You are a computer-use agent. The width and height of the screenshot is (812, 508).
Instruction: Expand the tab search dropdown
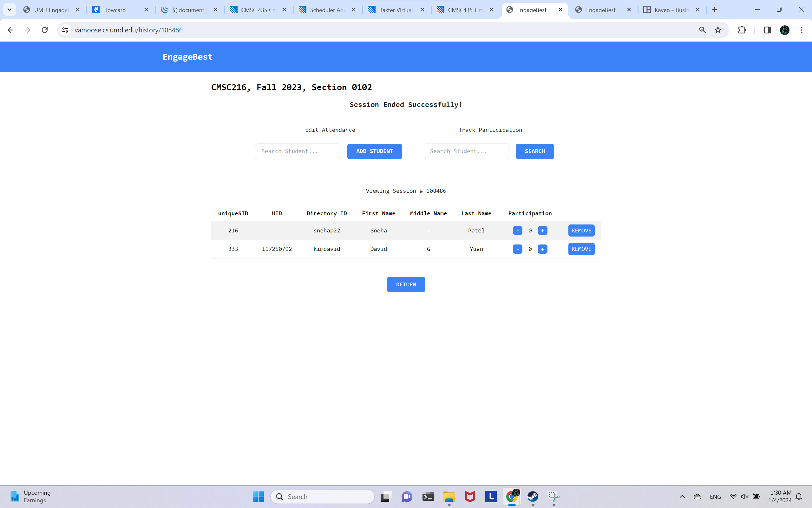[10, 10]
